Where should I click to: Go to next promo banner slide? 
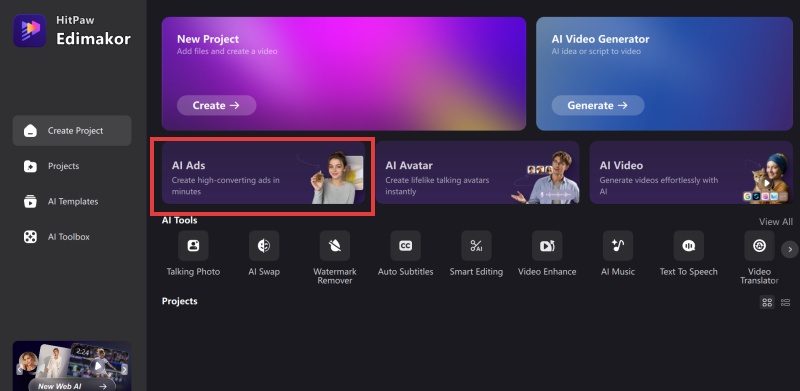click(124, 369)
